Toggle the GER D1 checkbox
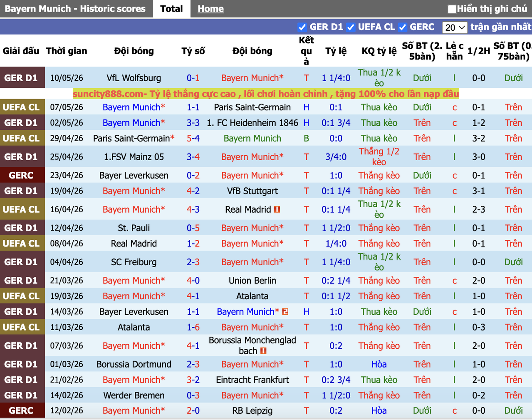532x420 pixels. click(302, 27)
